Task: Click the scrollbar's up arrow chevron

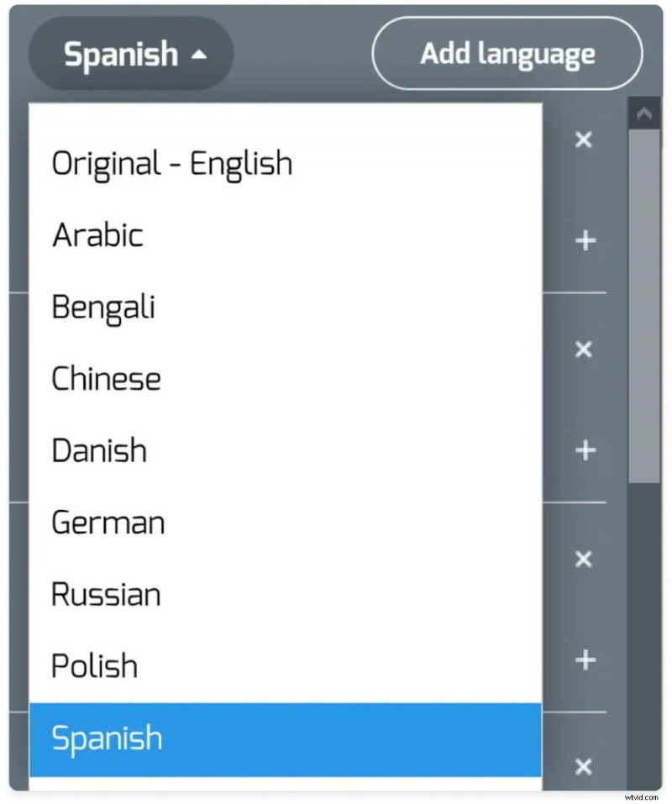Action: tap(643, 113)
